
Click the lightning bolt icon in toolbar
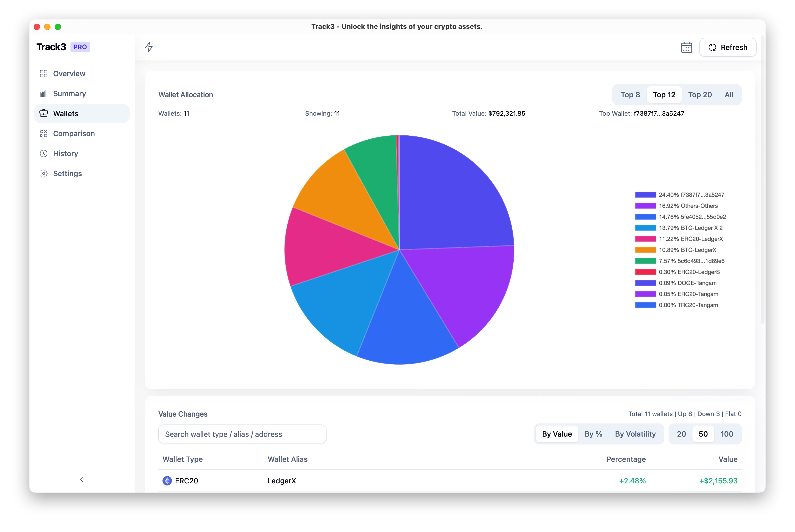149,47
